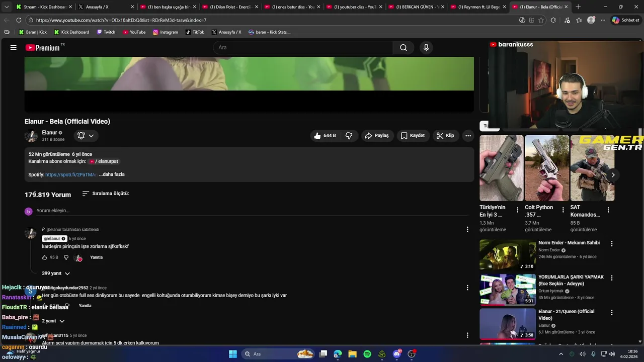Open options for Colt Python short

coord(563,210)
